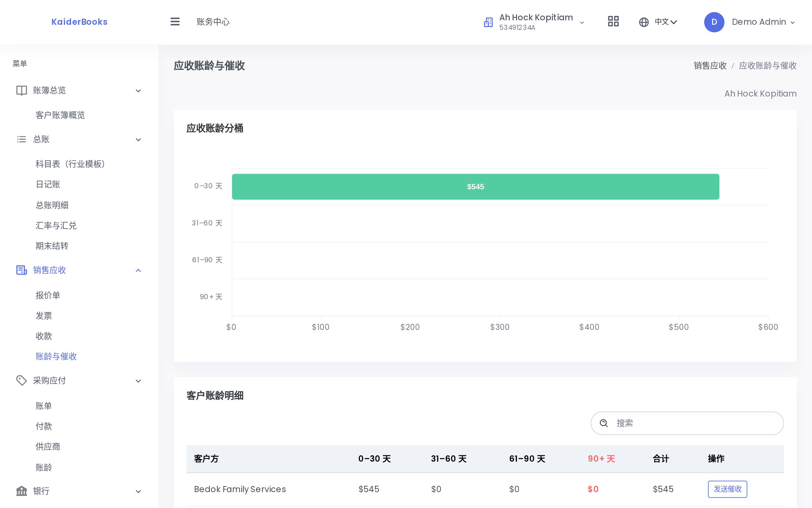Open 供应商 menu item
The image size is (812, 508).
[x=48, y=446]
